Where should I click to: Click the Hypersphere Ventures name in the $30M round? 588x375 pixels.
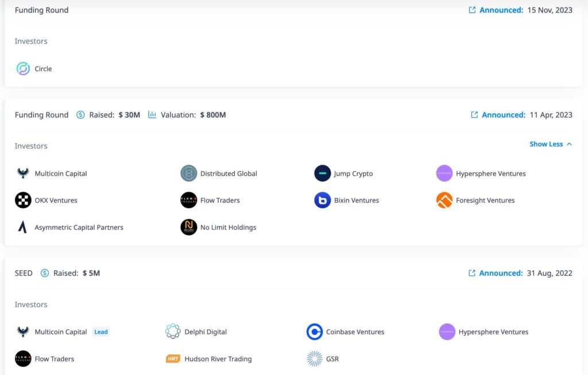tap(491, 173)
